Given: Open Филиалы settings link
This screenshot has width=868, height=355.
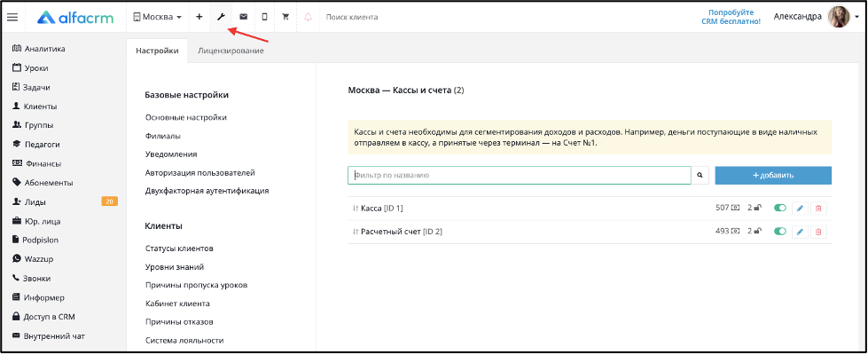Looking at the screenshot, I should pos(163,136).
